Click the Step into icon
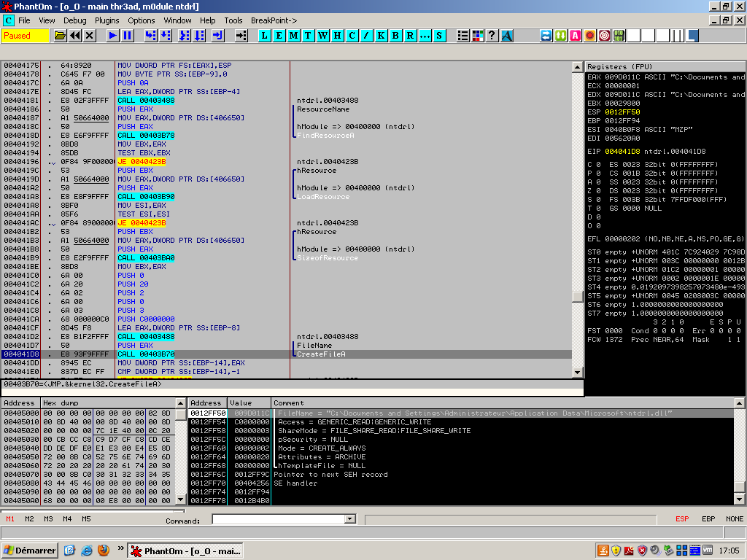 150,36
